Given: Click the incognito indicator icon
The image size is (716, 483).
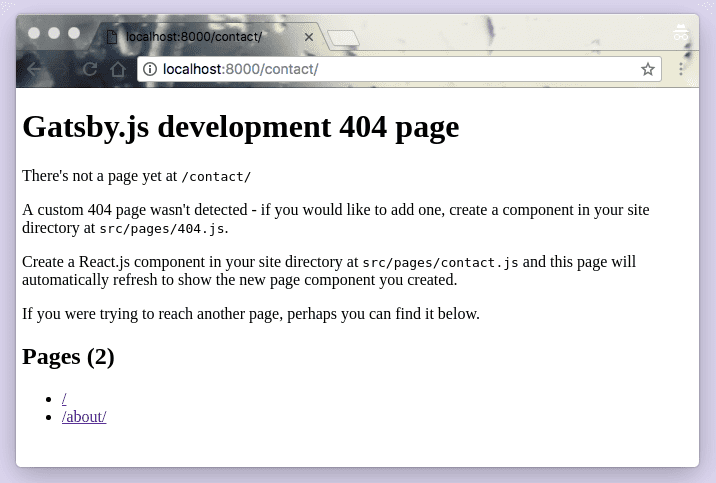Looking at the screenshot, I should pos(680,32).
